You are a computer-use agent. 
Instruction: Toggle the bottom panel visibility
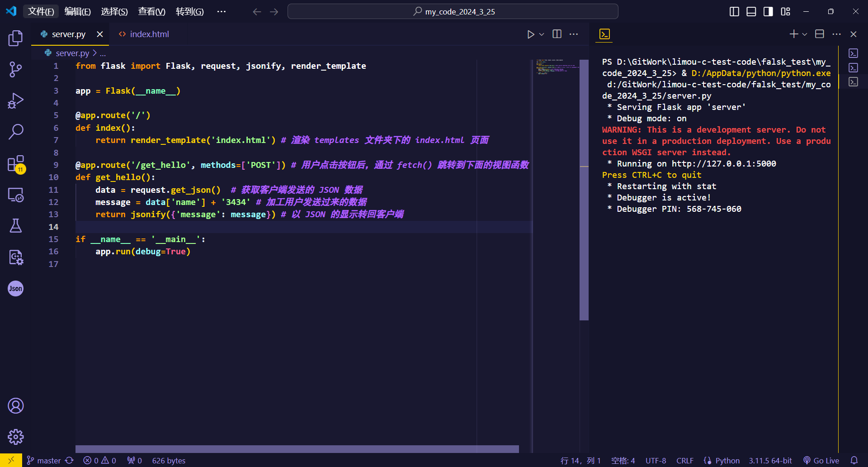coord(750,11)
